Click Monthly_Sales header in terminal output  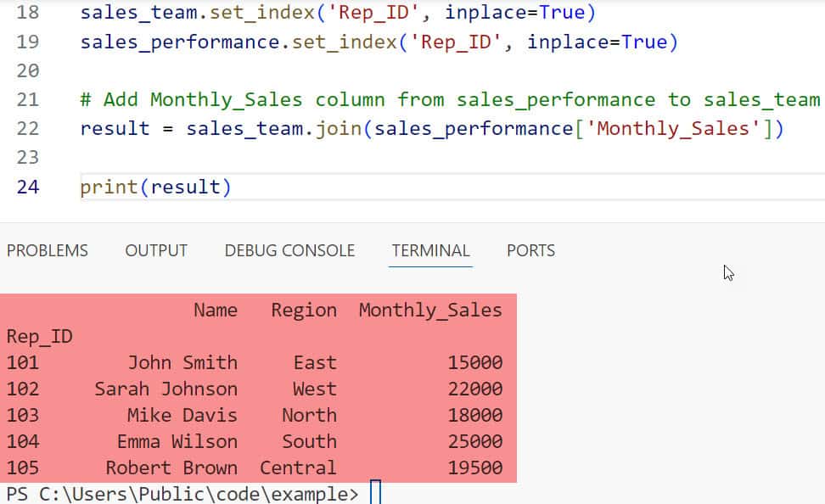pos(430,310)
